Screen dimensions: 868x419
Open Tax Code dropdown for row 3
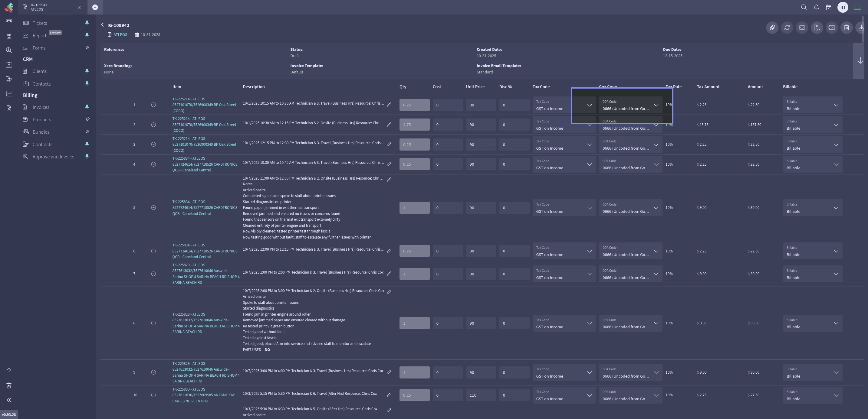[x=564, y=145]
